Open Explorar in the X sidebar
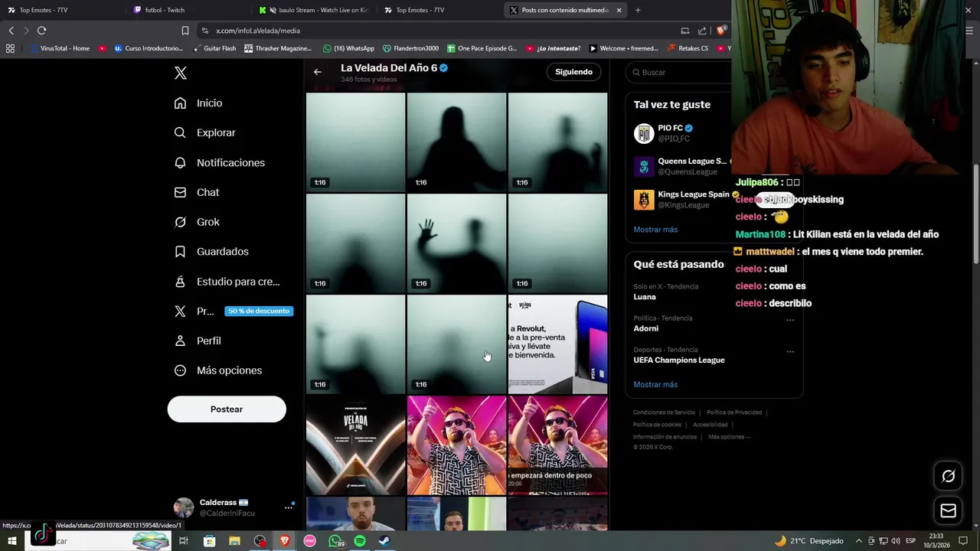 coord(204,133)
